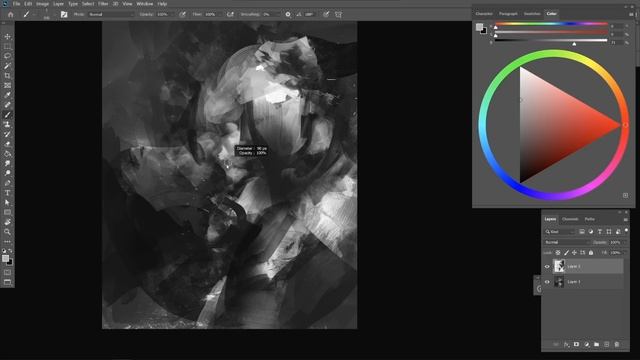Select the Frame tool
The image size is (640, 360).
tap(7, 85)
